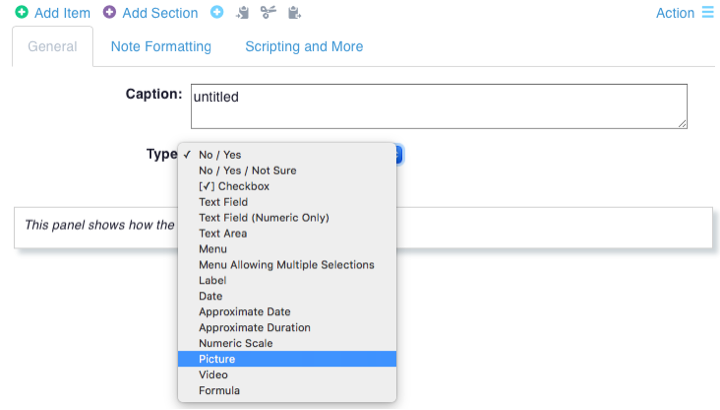This screenshot has height=410, width=720.
Task: Choose Text Field (Numeric Only) option
Action: (263, 218)
